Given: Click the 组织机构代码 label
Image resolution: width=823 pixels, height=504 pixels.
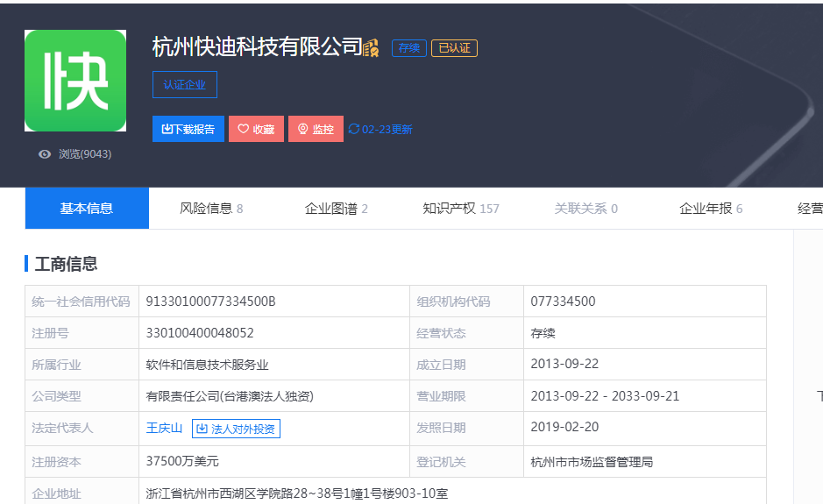Looking at the screenshot, I should pyautogui.click(x=453, y=302).
